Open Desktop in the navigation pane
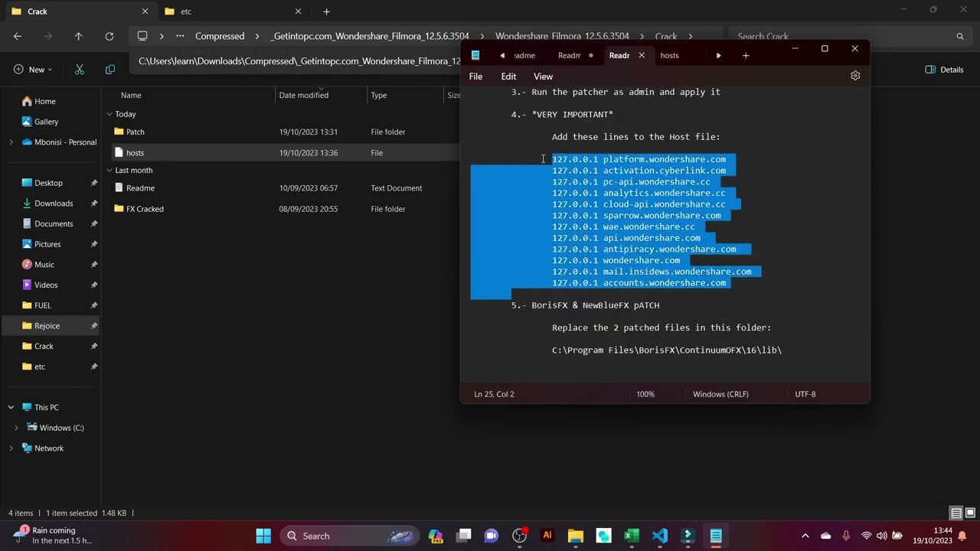 pos(48,183)
